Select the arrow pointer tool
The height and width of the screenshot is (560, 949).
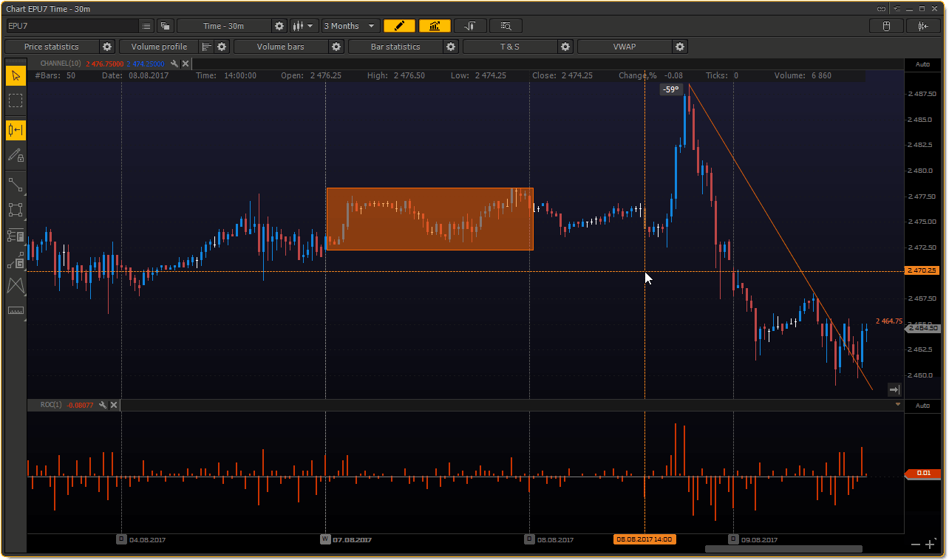[x=16, y=76]
